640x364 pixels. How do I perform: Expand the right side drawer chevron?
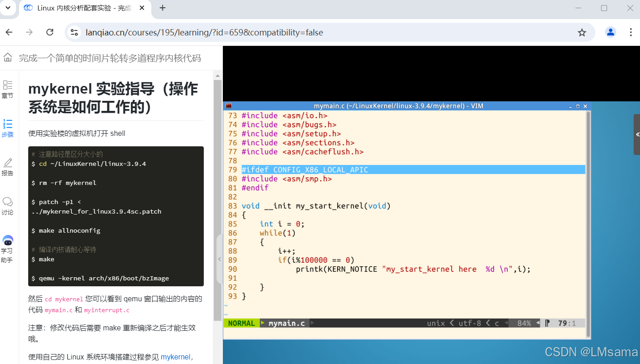click(637, 135)
